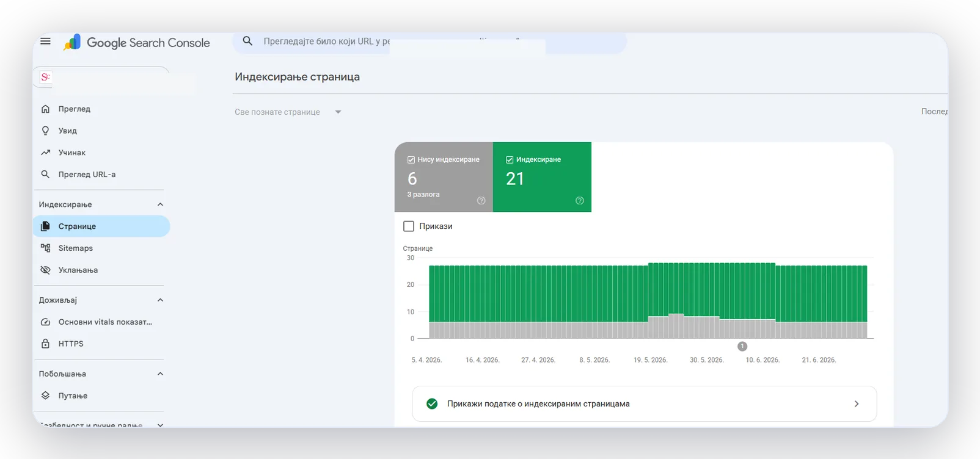Click the property favicon in site selector
980x459 pixels.
45,77
